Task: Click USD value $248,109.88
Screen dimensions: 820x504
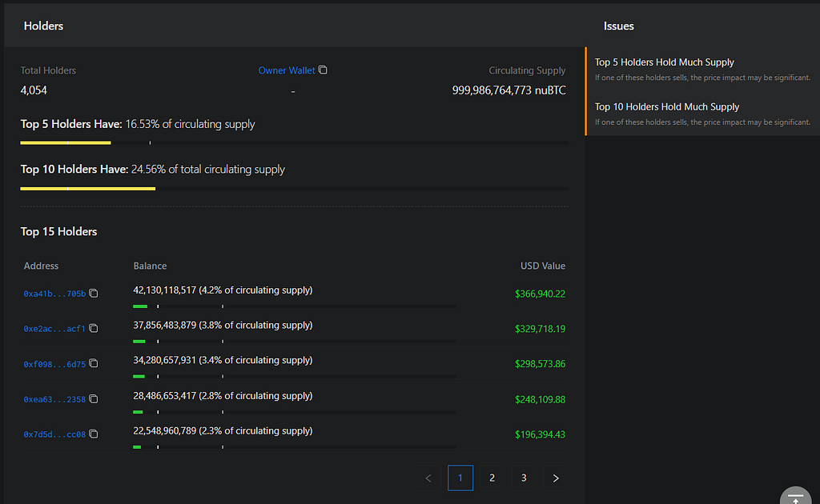Action: coord(541,399)
